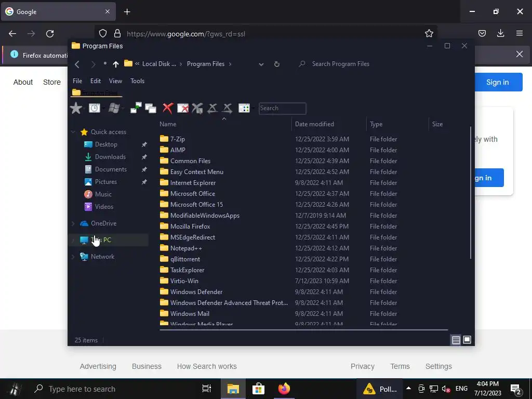Show hidden system tray icons

pos(408,389)
